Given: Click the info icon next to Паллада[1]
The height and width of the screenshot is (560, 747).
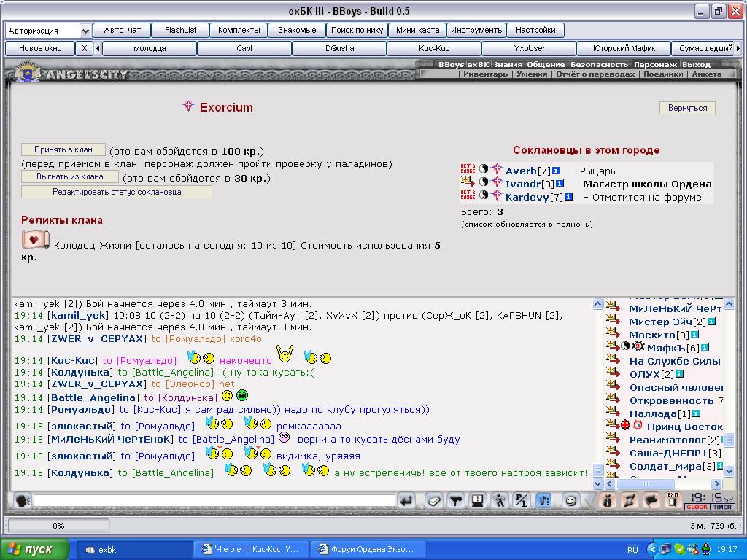Looking at the screenshot, I should pos(695,413).
